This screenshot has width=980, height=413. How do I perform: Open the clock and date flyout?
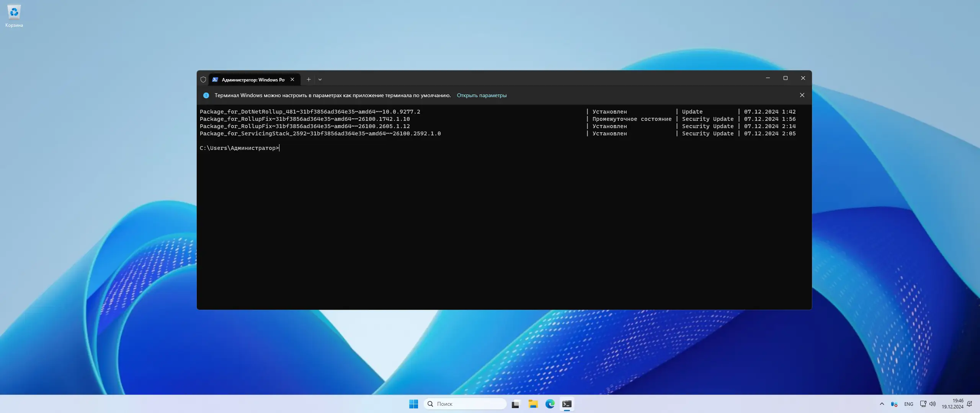pos(952,404)
